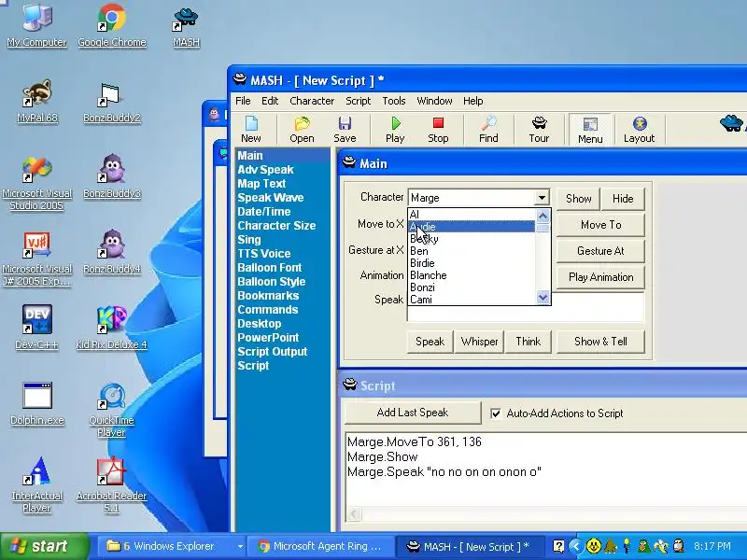747x560 pixels.
Task: Toggle the Menu toolbar button
Action: click(590, 129)
